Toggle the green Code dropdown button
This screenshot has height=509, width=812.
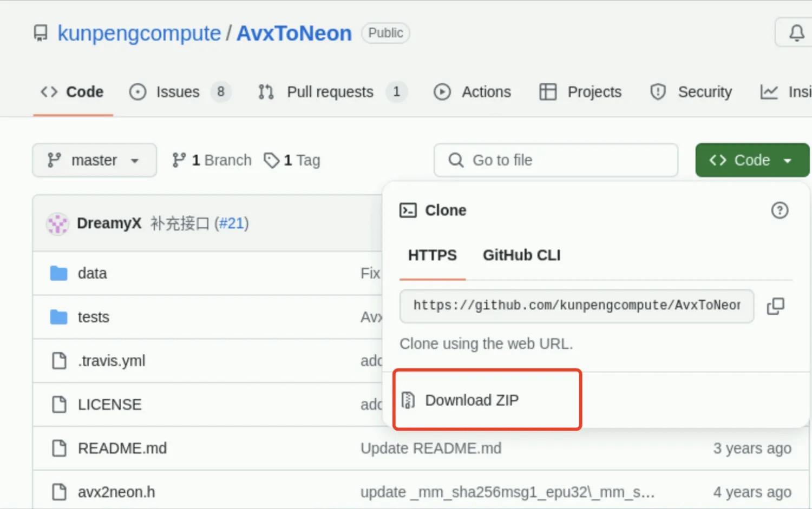tap(752, 160)
